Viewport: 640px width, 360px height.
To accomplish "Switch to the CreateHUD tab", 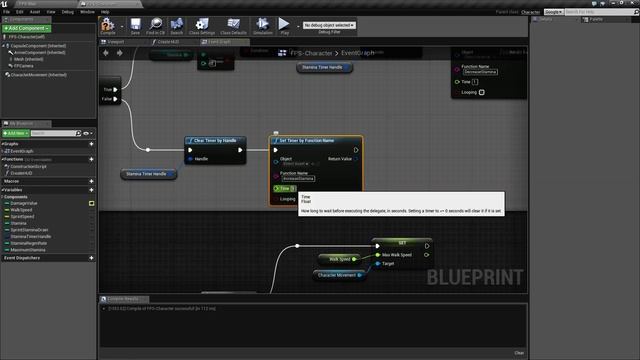I will [169, 42].
